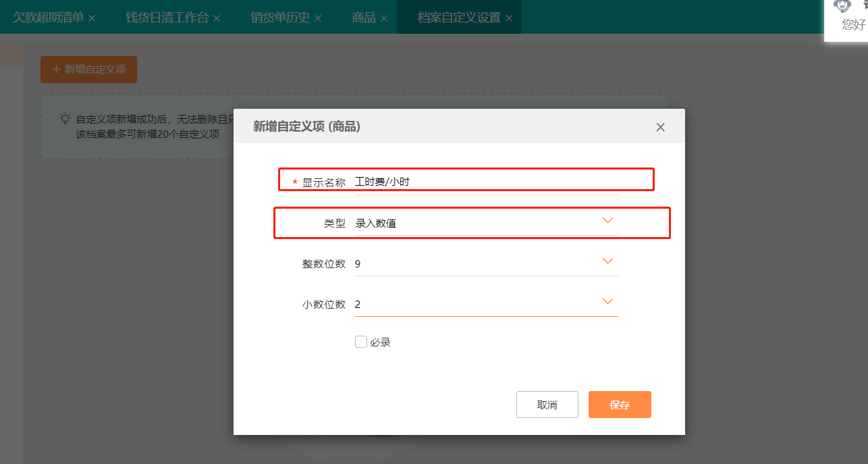Close the 商品 tab
This screenshot has width=868, height=464.
coord(383,18)
